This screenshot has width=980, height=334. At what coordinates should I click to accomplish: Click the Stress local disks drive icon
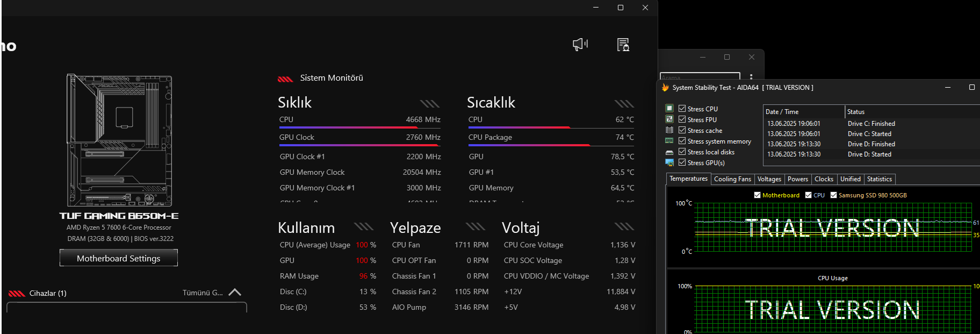pos(669,152)
